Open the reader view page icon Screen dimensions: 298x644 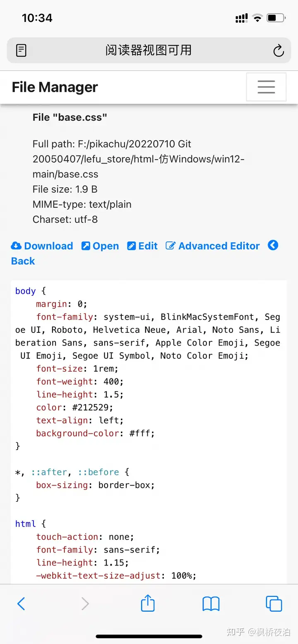click(x=21, y=50)
